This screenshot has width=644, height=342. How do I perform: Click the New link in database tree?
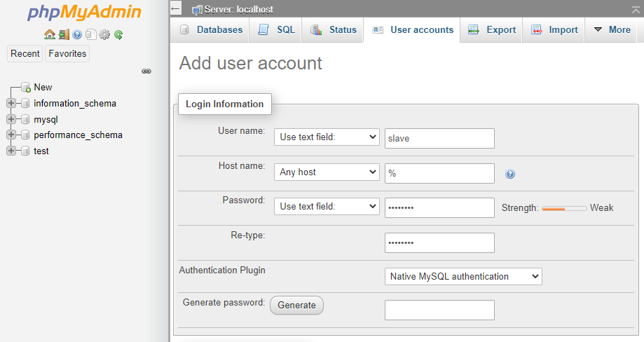click(43, 87)
